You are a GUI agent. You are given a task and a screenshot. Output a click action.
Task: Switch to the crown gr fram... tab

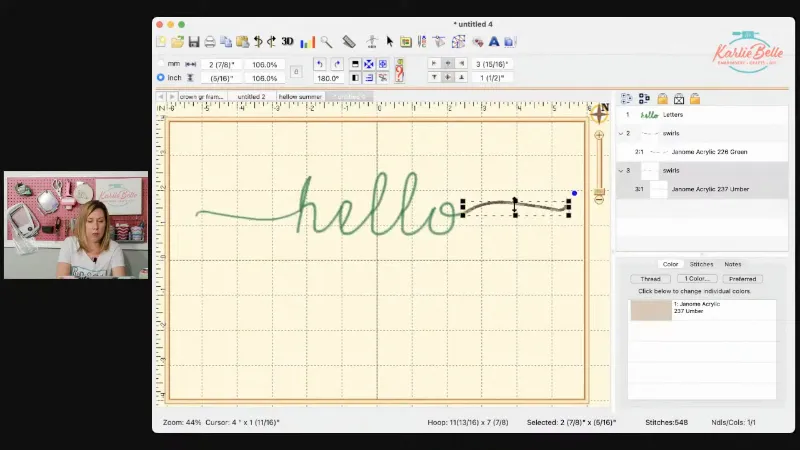click(x=202, y=96)
